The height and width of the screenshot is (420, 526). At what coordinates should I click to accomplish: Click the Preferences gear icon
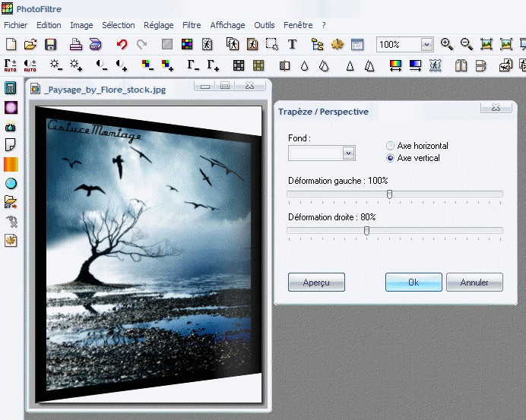pos(337,44)
